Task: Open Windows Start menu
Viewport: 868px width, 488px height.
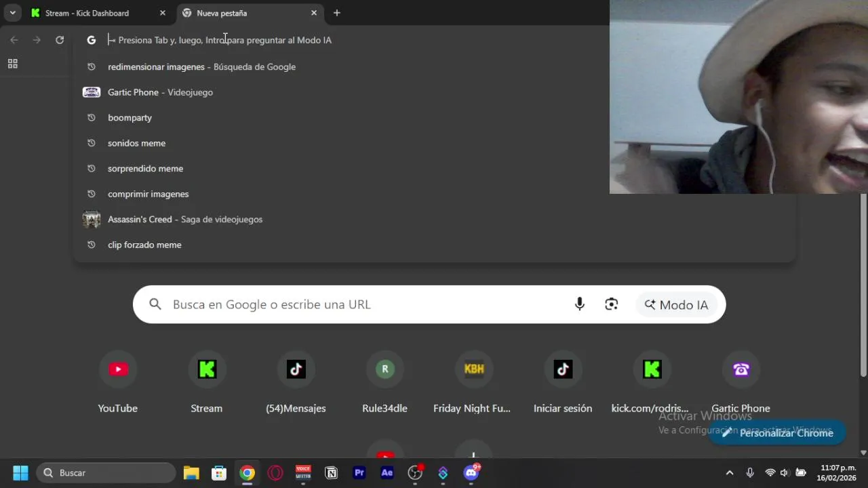Action: coord(20,472)
